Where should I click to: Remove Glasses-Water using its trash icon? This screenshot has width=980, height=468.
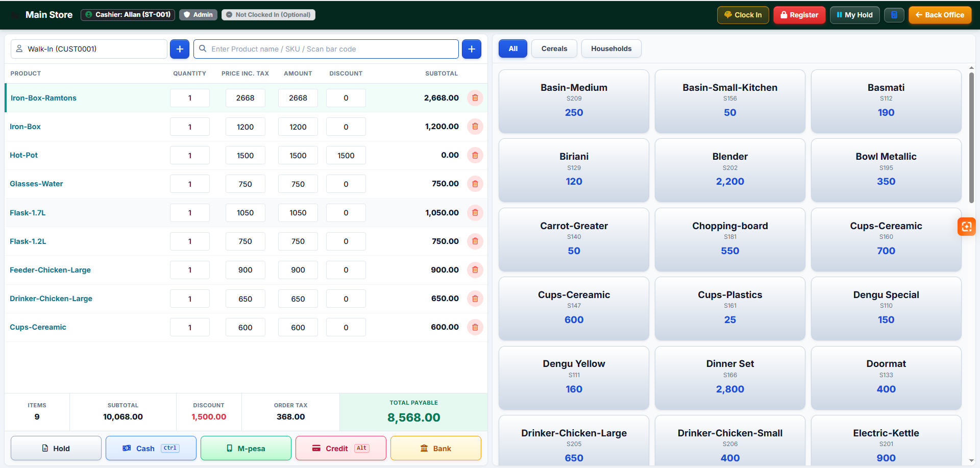tap(475, 184)
